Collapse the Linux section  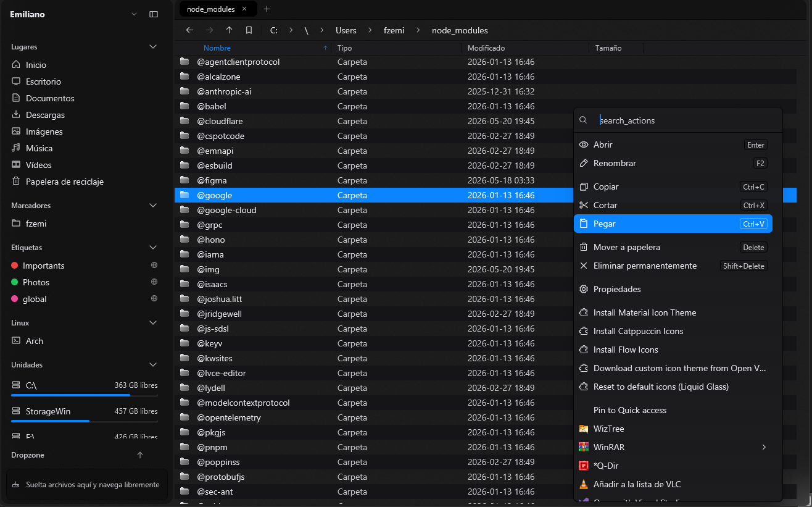click(154, 323)
